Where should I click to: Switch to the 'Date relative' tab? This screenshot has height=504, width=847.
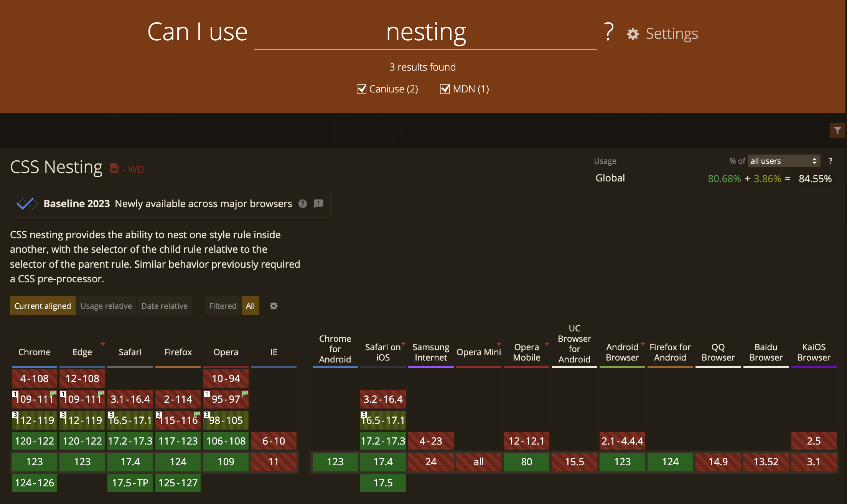[x=164, y=306]
